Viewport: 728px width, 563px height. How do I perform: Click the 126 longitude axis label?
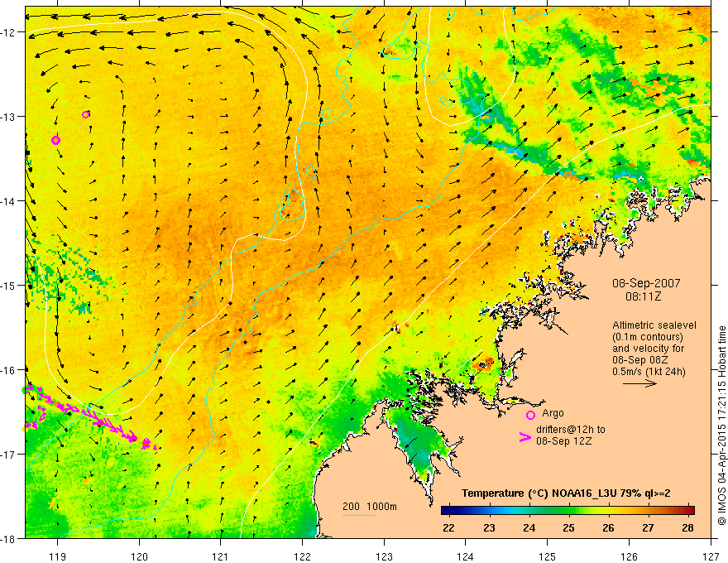[629, 557]
